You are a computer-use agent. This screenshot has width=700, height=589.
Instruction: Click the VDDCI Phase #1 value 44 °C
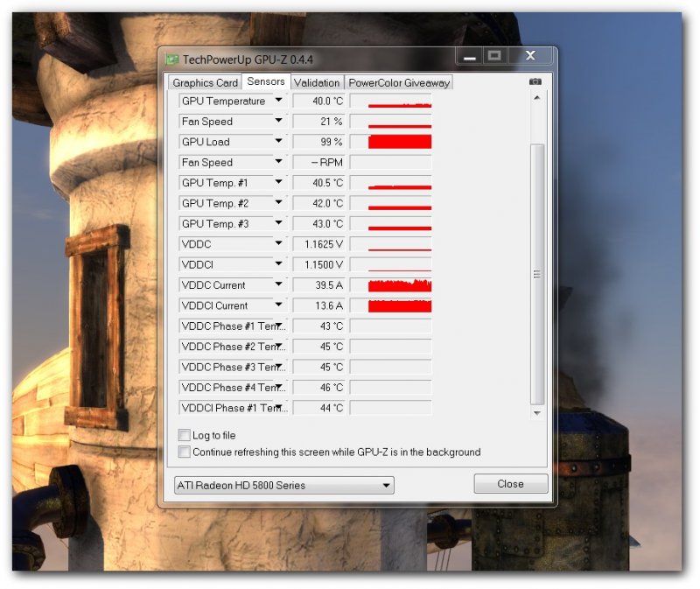[318, 408]
